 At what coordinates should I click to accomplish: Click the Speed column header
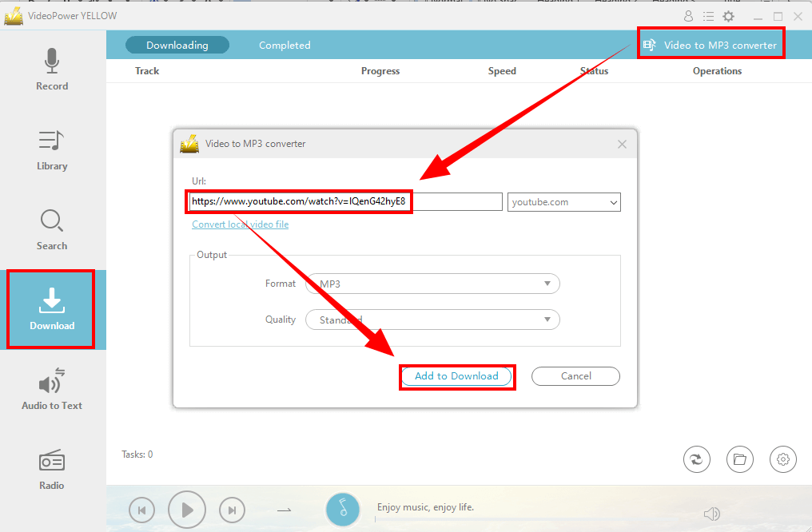(502, 71)
